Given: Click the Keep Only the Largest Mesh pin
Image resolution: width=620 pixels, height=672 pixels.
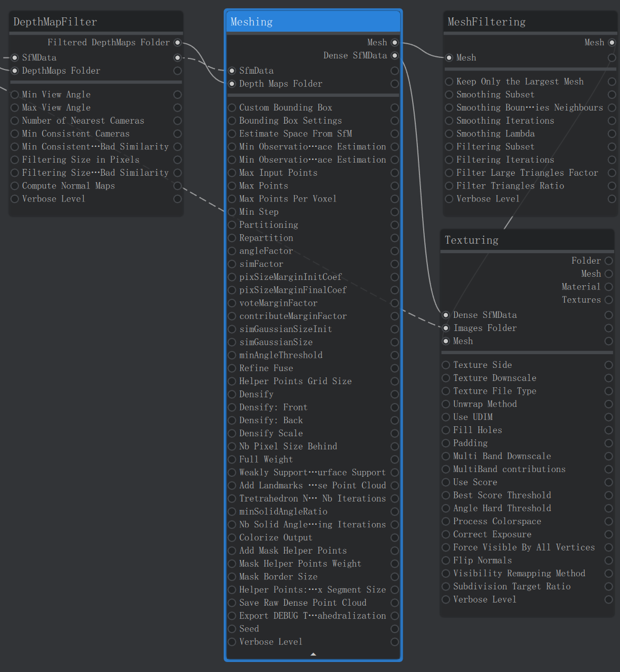Looking at the screenshot, I should (x=449, y=82).
